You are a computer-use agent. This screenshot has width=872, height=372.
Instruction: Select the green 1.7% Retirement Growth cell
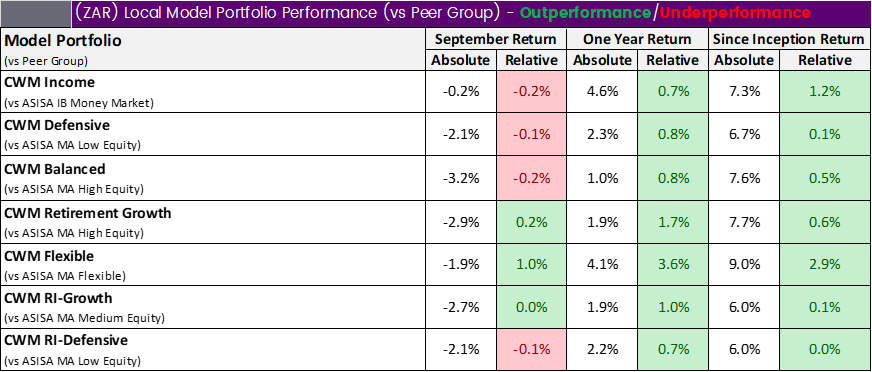[x=673, y=222]
